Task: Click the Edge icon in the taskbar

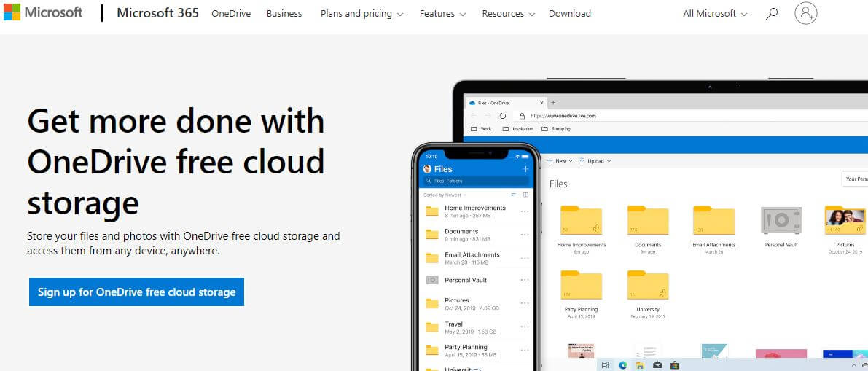Action: [622, 365]
